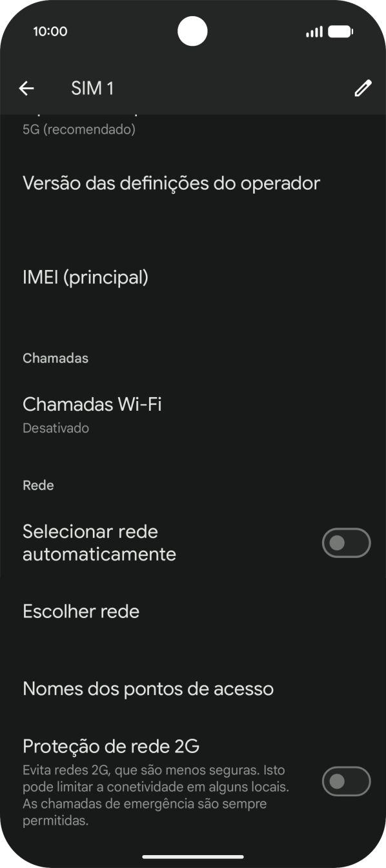Open Nomes dos pontos de acesso
Image resolution: width=386 pixels, height=868 pixels.
tap(148, 688)
